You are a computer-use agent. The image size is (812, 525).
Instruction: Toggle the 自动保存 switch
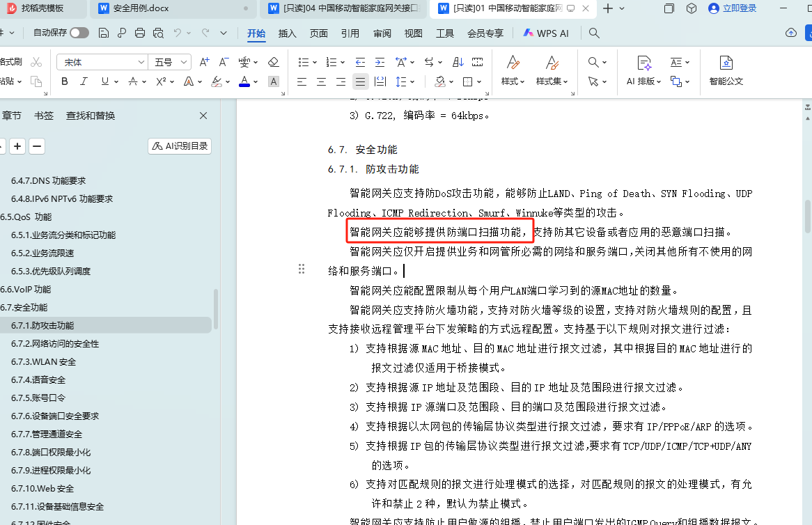pyautogui.click(x=79, y=33)
